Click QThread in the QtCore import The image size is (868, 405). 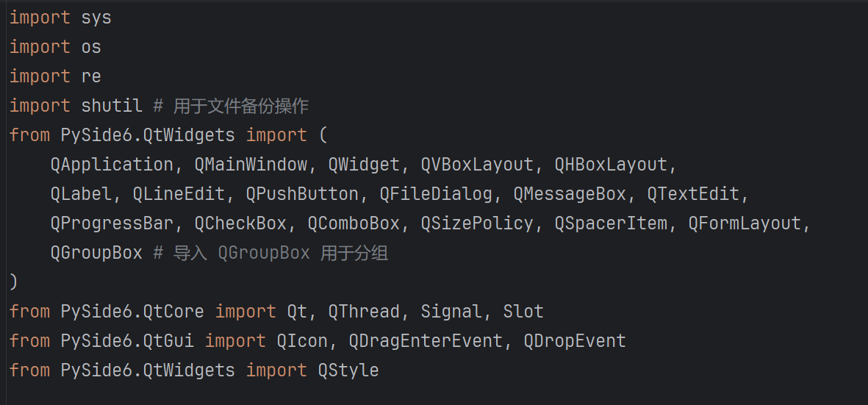[x=364, y=312]
